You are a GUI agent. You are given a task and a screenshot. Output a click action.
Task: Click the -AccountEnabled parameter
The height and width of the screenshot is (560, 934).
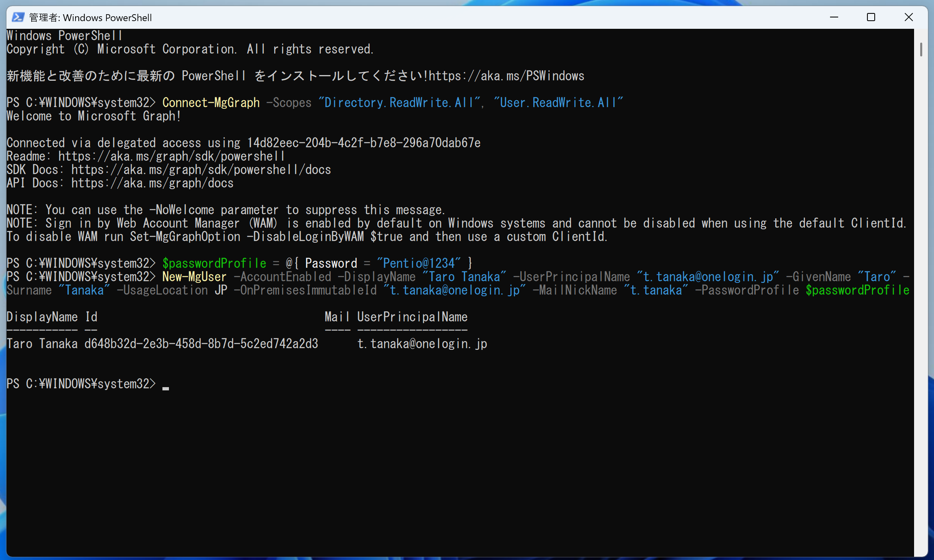point(283,277)
